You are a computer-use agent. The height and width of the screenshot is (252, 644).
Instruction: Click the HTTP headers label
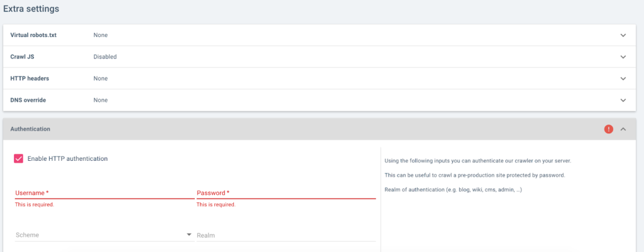point(30,79)
